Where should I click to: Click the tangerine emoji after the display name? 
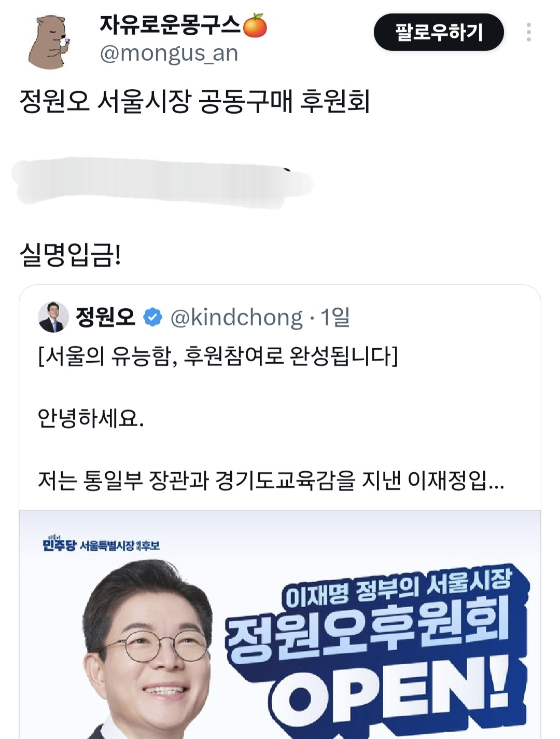[x=255, y=25]
